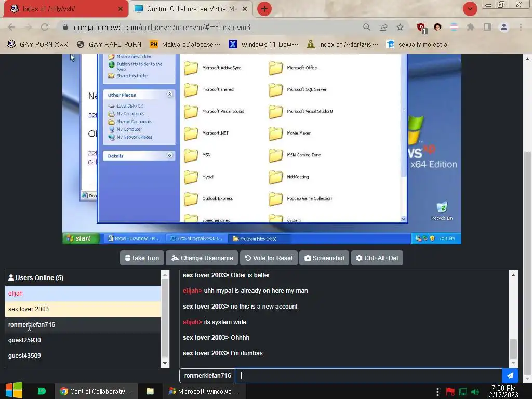532x399 pixels.
Task: Go to Local Disk (C:) in Other Places
Action: click(x=126, y=106)
